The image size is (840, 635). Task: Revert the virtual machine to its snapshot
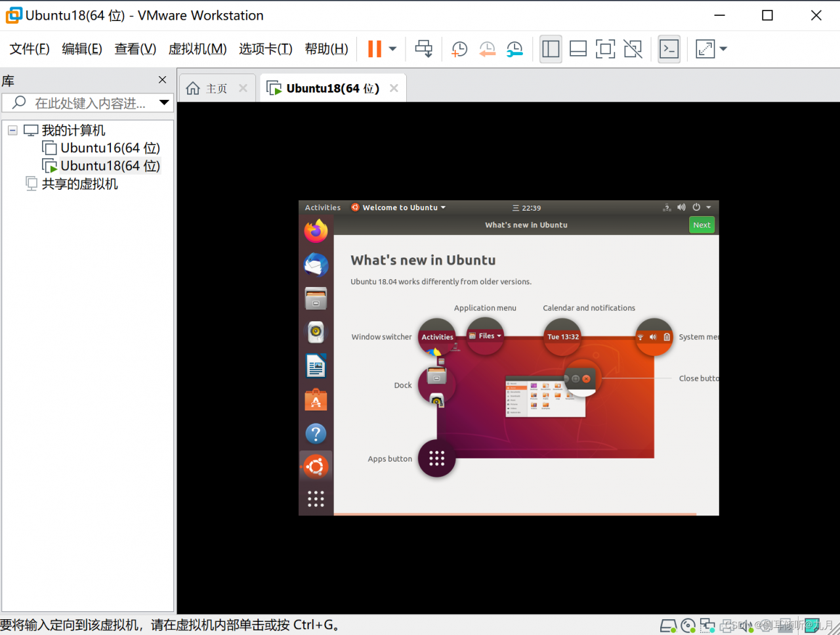coord(487,49)
